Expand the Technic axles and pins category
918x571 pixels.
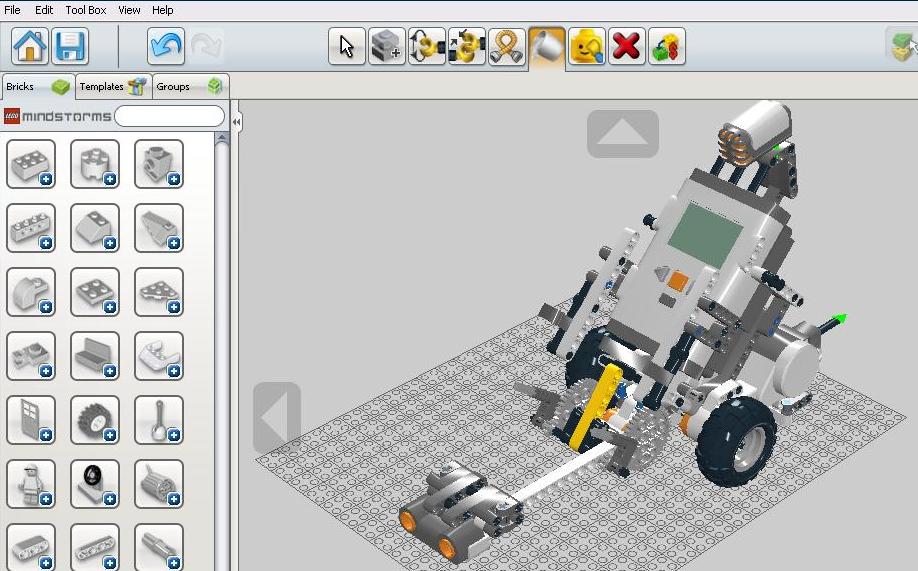click(x=159, y=547)
